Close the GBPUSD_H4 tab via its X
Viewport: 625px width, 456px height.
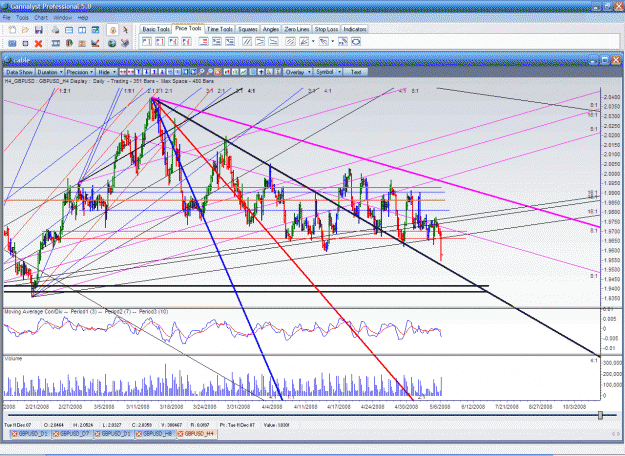tap(181, 434)
